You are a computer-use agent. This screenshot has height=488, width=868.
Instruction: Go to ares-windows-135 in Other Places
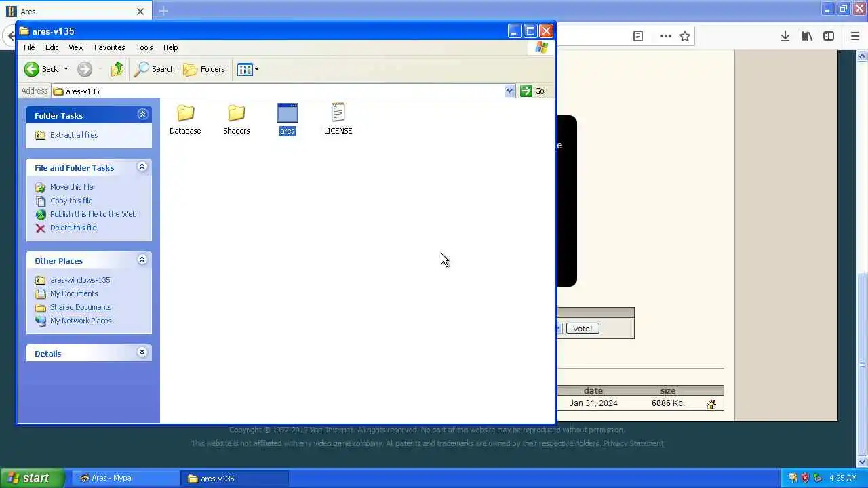[79, 280]
